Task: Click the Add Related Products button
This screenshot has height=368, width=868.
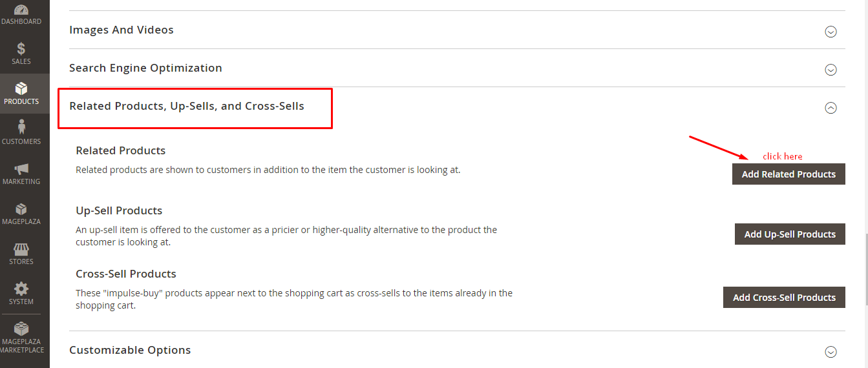Action: pos(789,174)
